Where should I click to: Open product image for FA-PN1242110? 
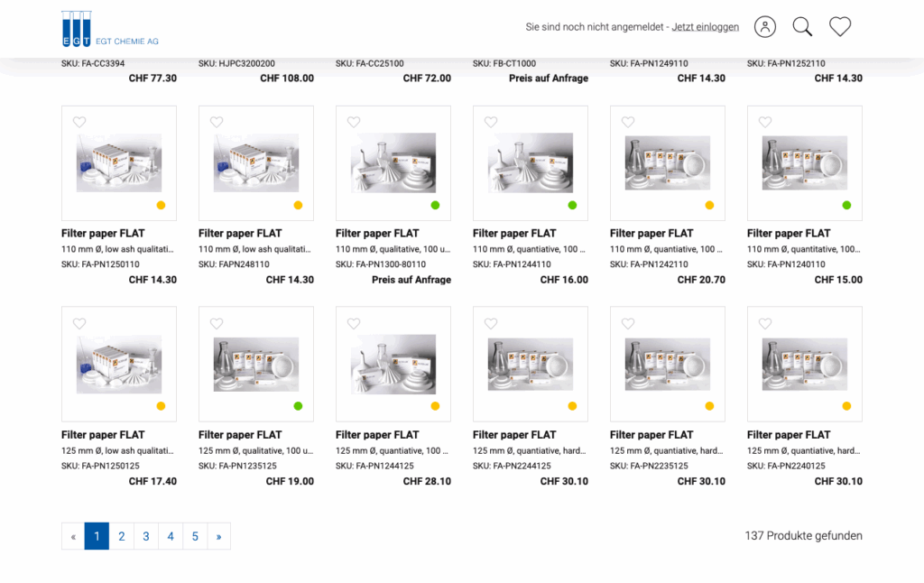668,162
